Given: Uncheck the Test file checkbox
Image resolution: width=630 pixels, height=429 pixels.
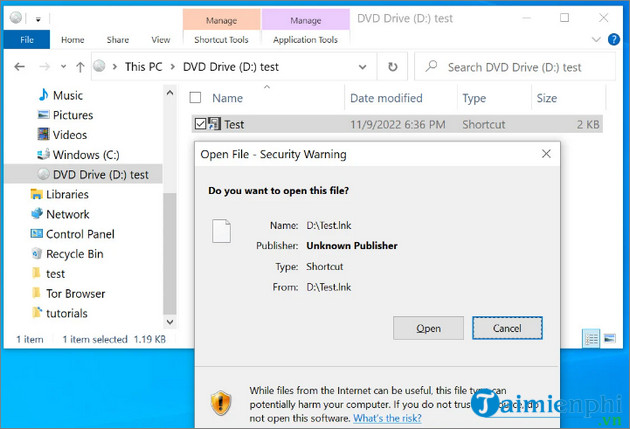Looking at the screenshot, I should [x=200, y=124].
